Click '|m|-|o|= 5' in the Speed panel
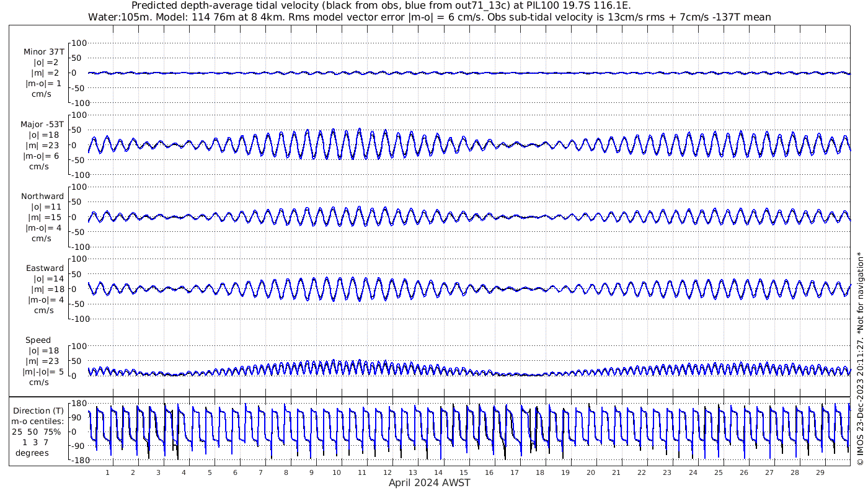The image size is (868, 496). pyautogui.click(x=43, y=372)
